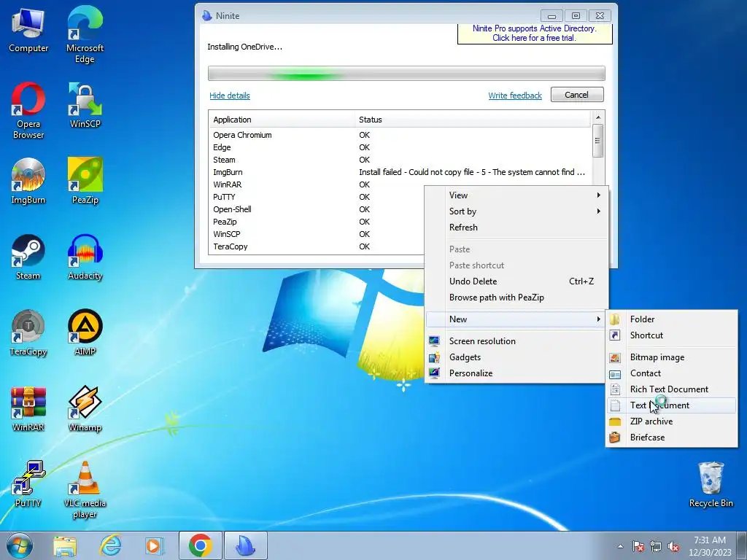The image size is (747, 560).
Task: Open Windows Explorer from the taskbar
Action: pos(65,545)
